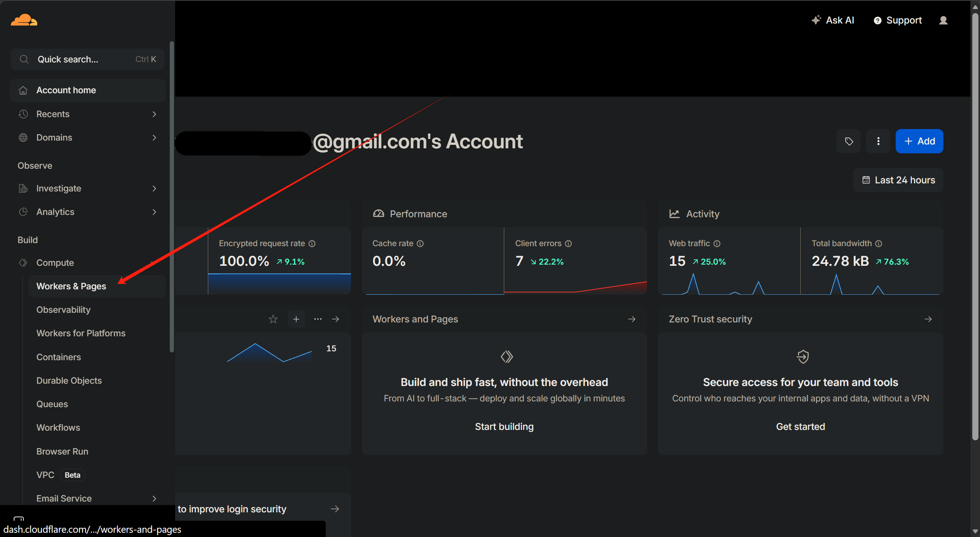Click the Compute diamond icon
Image resolution: width=980 pixels, height=537 pixels.
tap(23, 263)
